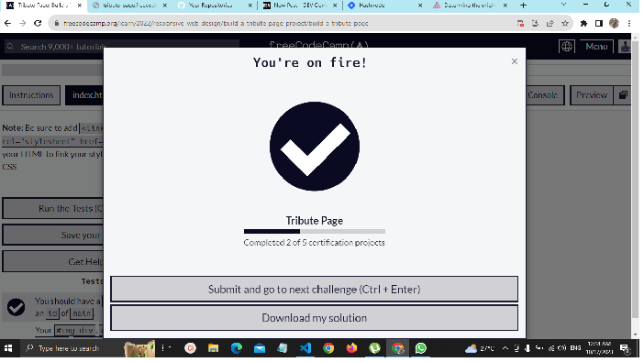
Task: Open uTorrent from the taskbar
Action: pos(374,348)
